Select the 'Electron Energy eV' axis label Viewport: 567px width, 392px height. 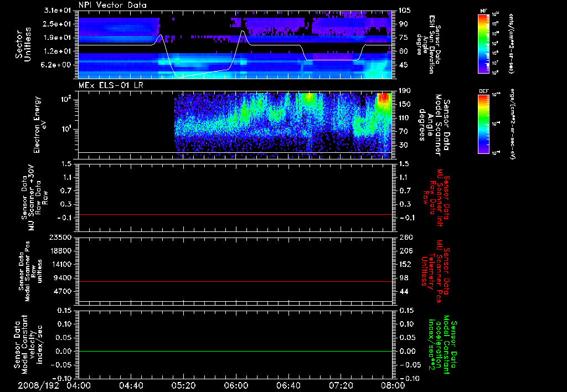[40, 125]
